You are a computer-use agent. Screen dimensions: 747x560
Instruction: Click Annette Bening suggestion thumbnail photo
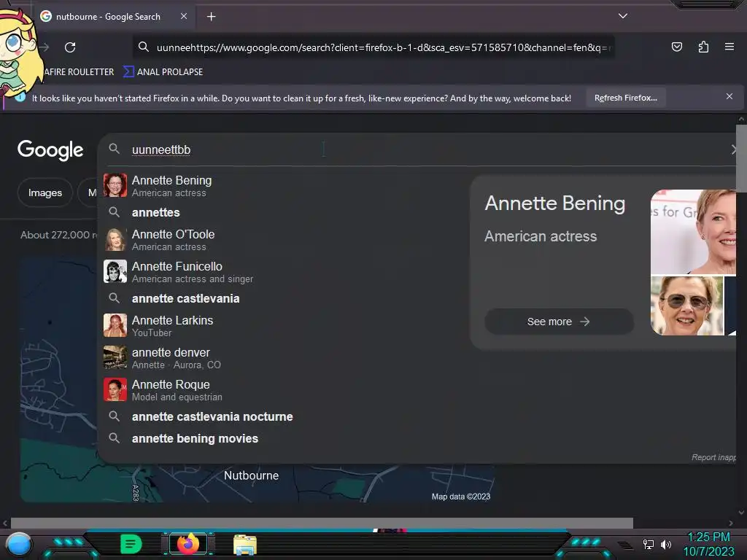(115, 185)
